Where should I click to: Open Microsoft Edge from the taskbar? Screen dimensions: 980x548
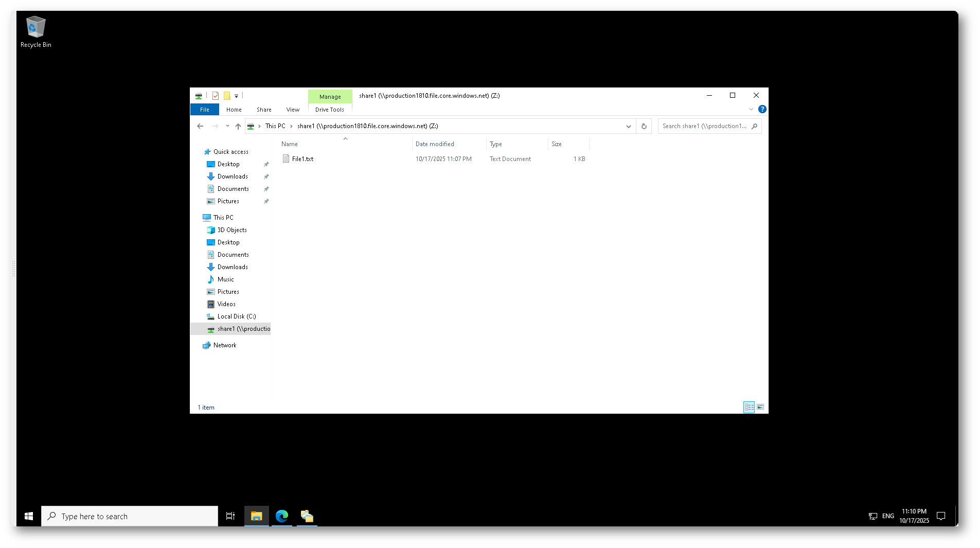pyautogui.click(x=281, y=516)
